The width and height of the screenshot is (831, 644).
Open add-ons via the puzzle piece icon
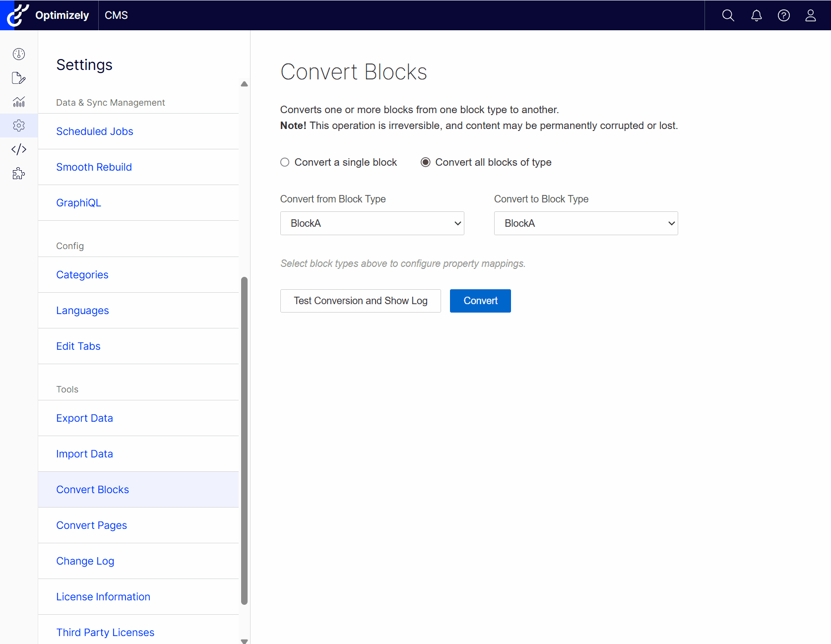coord(18,173)
